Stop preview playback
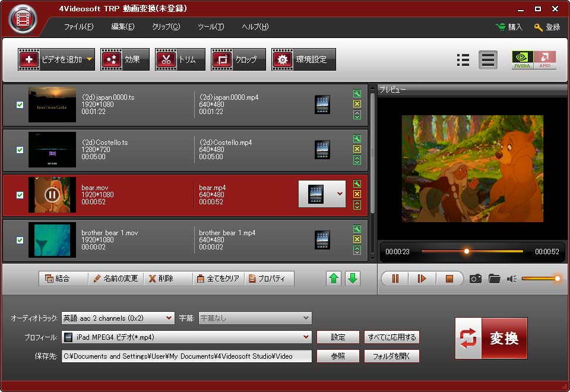The height and width of the screenshot is (392, 570). [x=449, y=279]
